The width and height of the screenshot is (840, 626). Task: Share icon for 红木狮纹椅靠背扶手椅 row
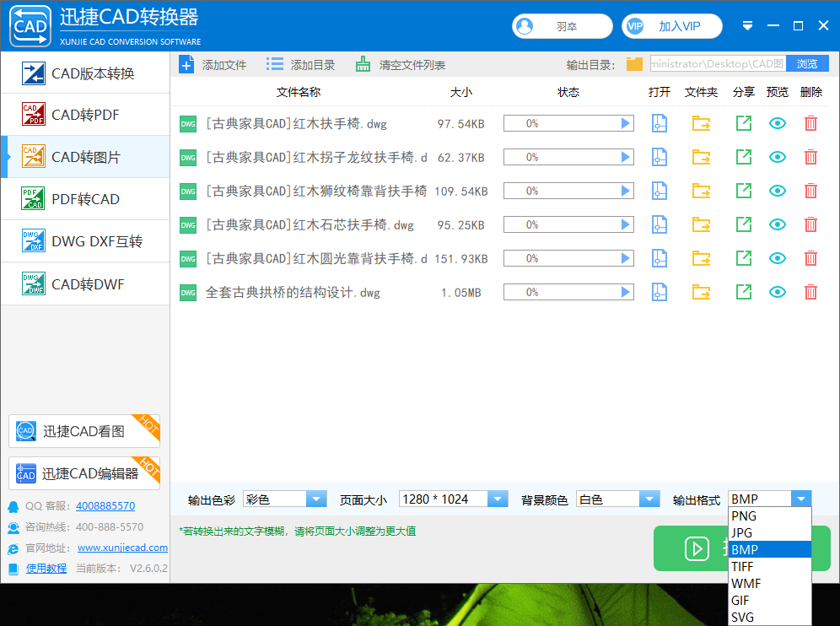point(744,191)
